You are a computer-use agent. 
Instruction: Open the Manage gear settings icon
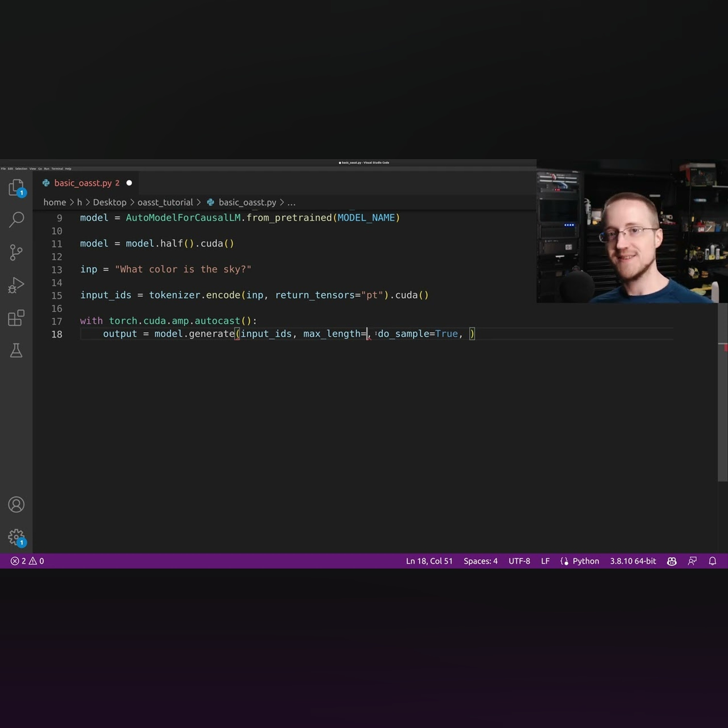pos(16,537)
